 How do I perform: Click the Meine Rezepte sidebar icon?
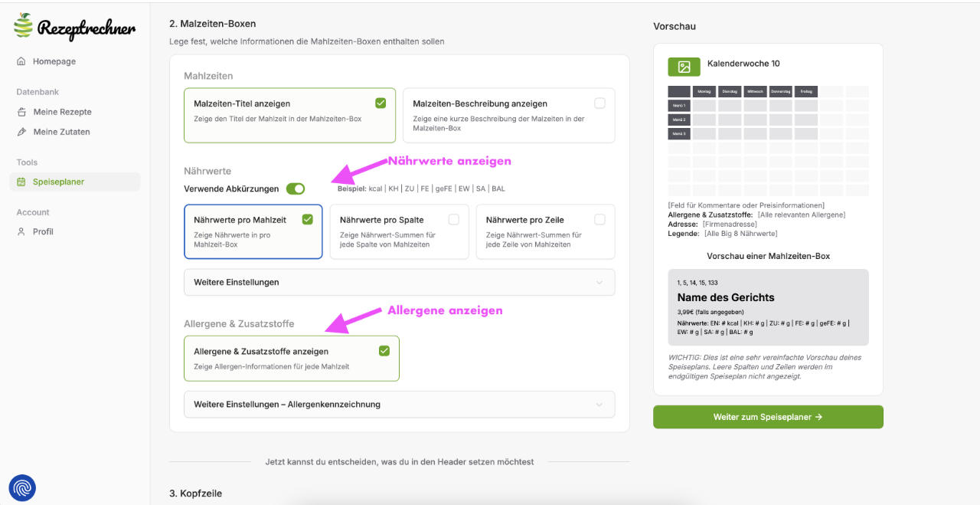tap(21, 112)
